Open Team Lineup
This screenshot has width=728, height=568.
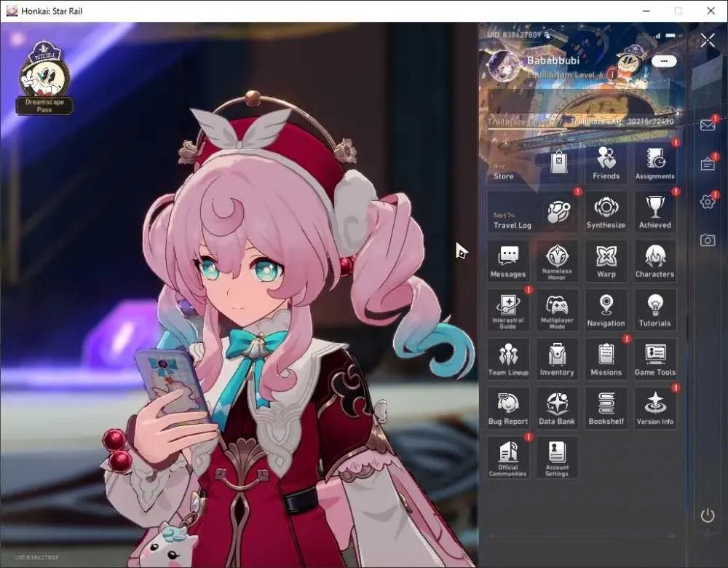(x=508, y=360)
